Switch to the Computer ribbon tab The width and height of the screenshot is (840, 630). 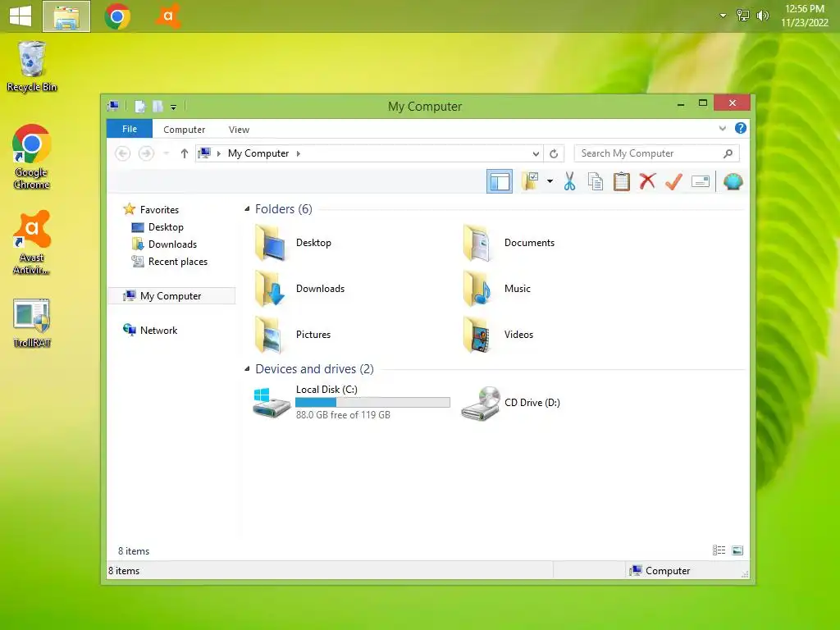point(185,130)
